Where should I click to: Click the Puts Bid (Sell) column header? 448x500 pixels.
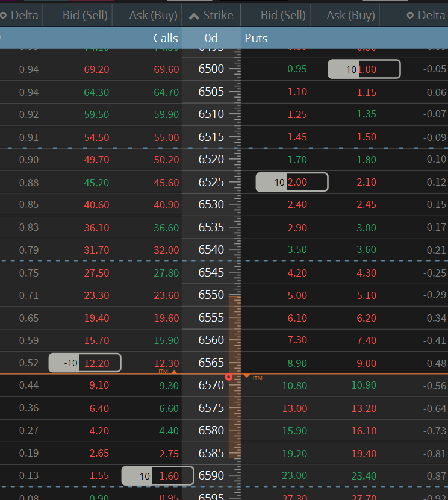(283, 15)
